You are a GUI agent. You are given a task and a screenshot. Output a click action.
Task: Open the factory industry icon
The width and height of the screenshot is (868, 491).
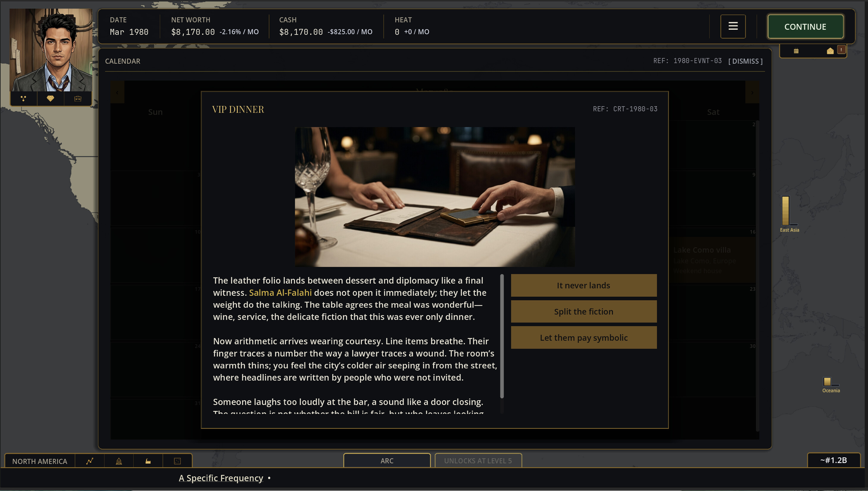(148, 461)
